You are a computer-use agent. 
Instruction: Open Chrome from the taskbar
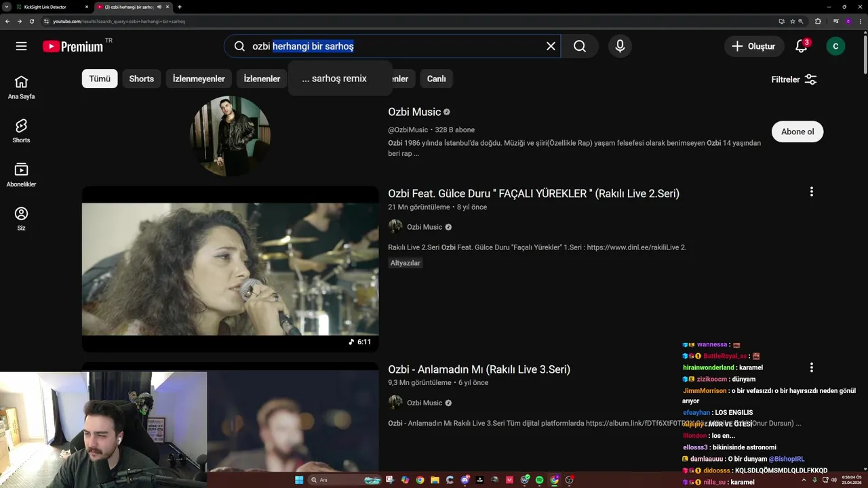420,480
